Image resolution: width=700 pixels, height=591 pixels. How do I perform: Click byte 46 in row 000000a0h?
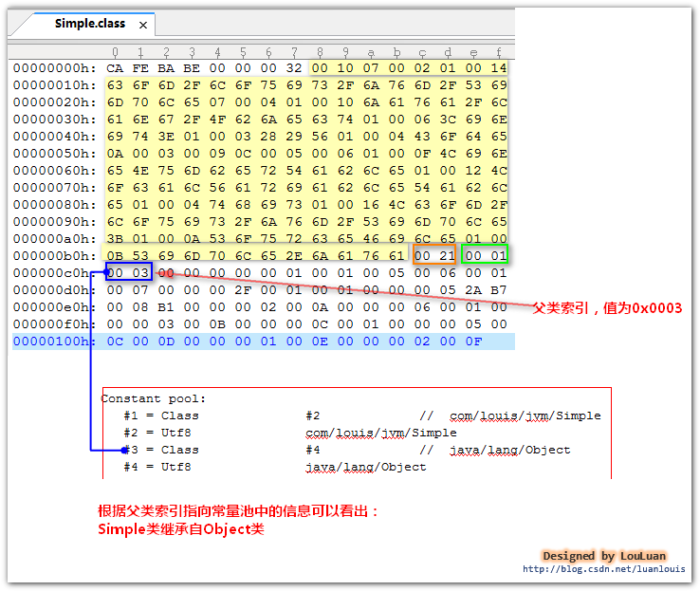pos(371,239)
